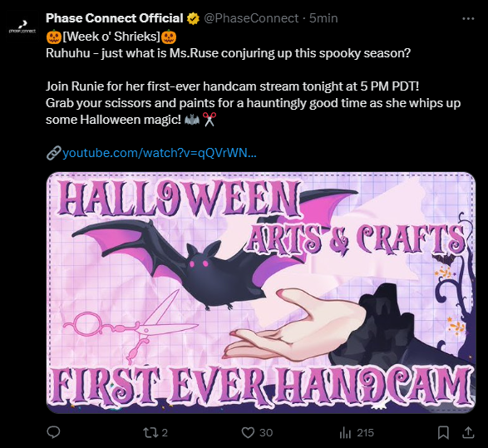Image resolution: width=488 pixels, height=448 pixels.
Task: Share the post via the upload arrow icon
Action: pos(468,432)
